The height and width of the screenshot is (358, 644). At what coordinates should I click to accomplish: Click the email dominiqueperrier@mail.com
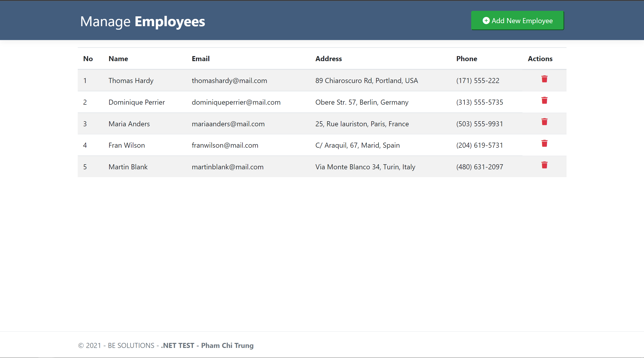[236, 102]
